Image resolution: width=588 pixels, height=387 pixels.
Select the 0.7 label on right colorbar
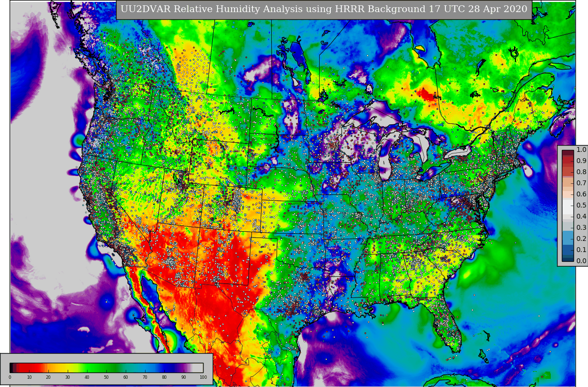click(581, 183)
